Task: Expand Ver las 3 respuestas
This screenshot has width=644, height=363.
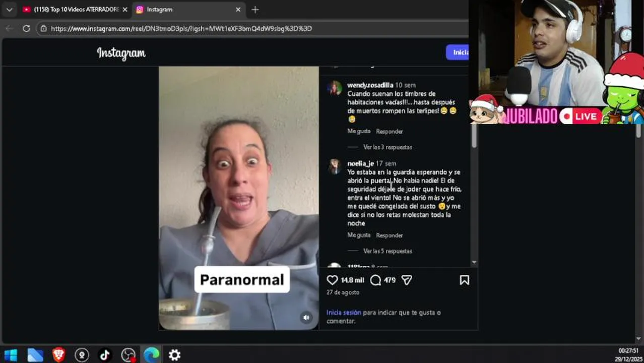Action: pyautogui.click(x=388, y=147)
